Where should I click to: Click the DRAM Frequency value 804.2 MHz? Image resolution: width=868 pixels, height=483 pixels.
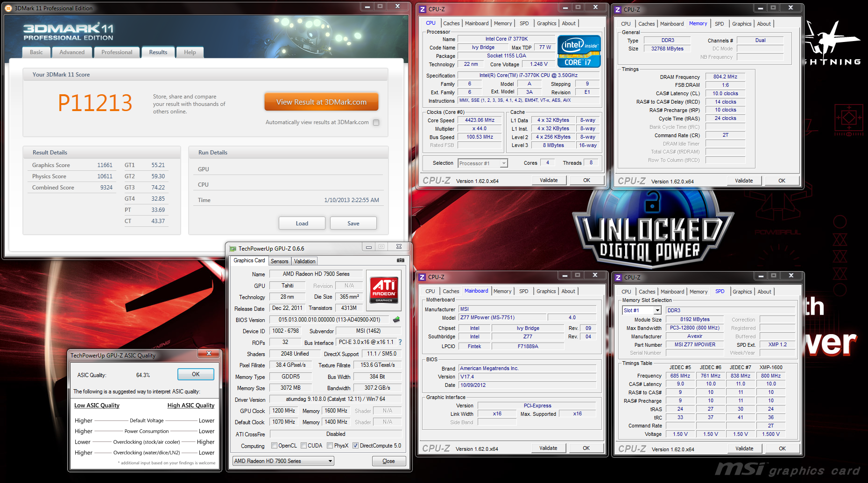725,77
